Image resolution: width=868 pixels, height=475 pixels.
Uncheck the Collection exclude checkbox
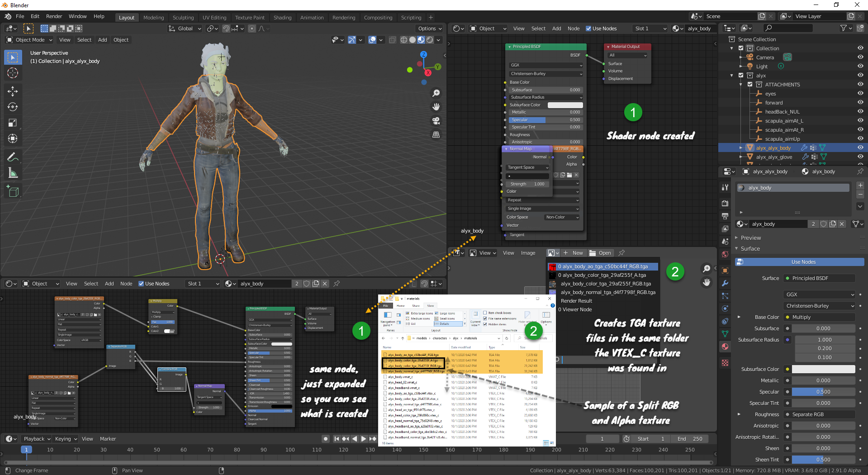[741, 48]
